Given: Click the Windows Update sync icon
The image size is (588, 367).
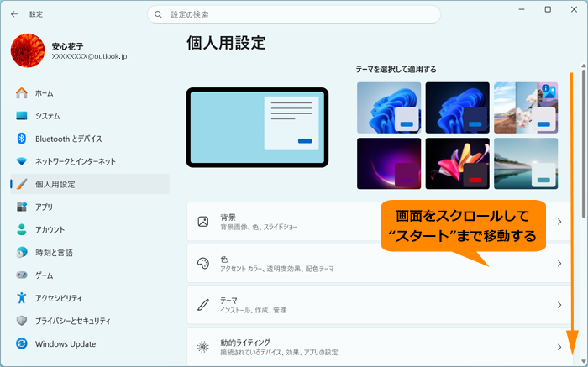Looking at the screenshot, I should (x=21, y=343).
